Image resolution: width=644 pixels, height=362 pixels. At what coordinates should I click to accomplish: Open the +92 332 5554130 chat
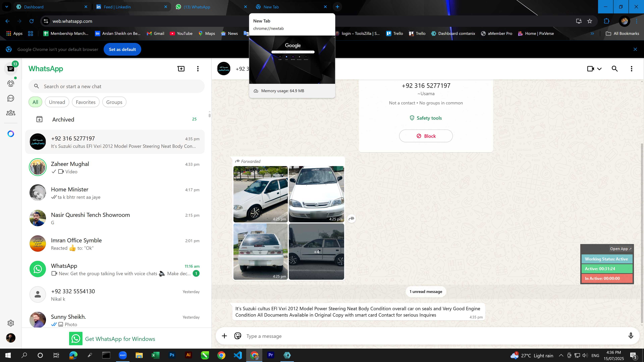tap(115, 295)
